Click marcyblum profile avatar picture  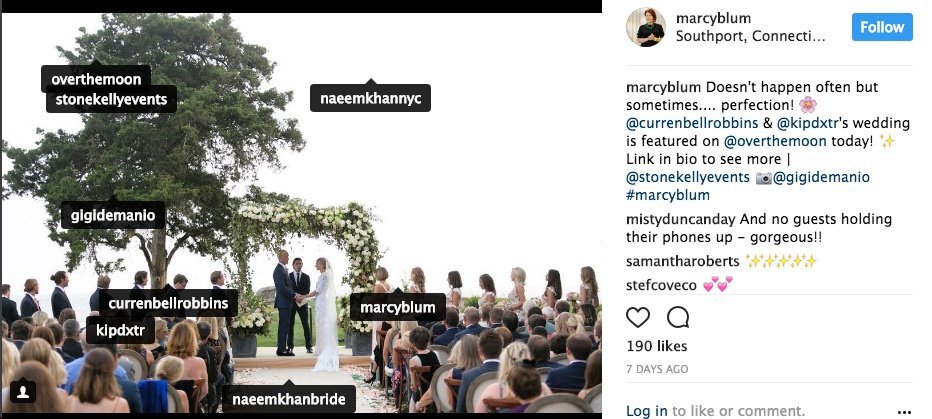click(x=646, y=27)
